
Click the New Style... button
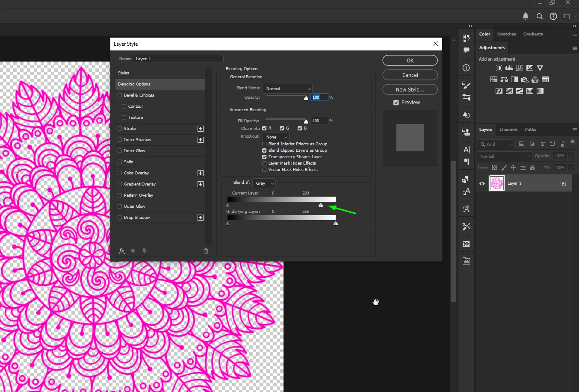[x=410, y=89]
